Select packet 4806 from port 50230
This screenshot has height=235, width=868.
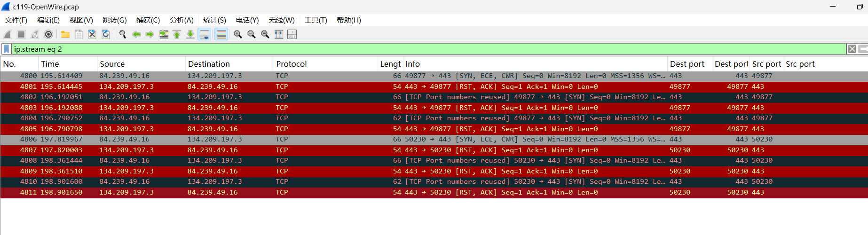tap(434, 139)
